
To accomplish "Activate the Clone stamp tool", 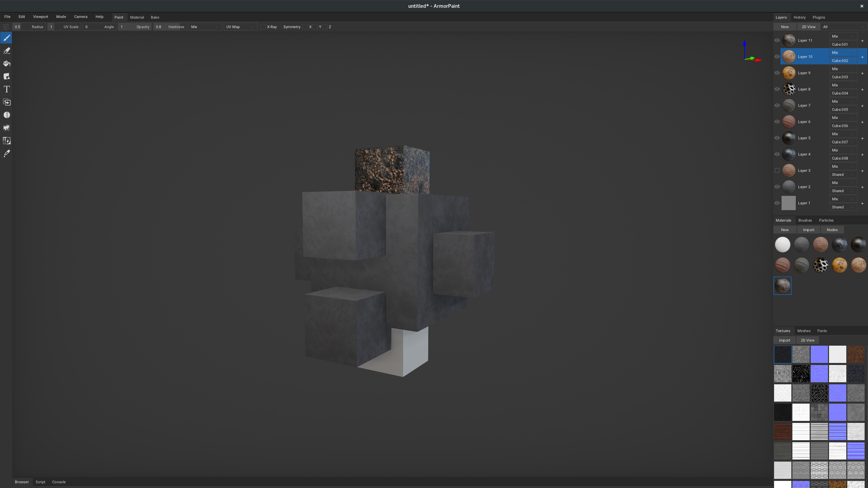I will click(6, 102).
